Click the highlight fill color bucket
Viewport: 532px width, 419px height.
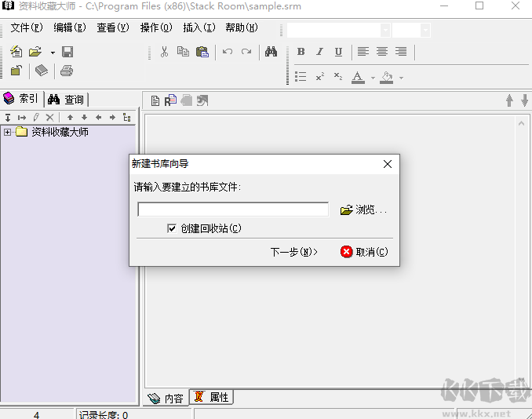[387, 78]
